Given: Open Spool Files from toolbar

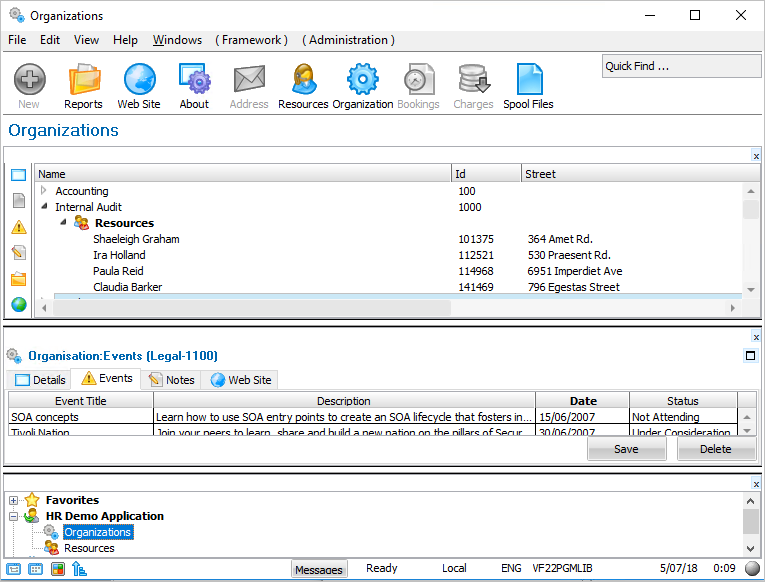Looking at the screenshot, I should (528, 85).
